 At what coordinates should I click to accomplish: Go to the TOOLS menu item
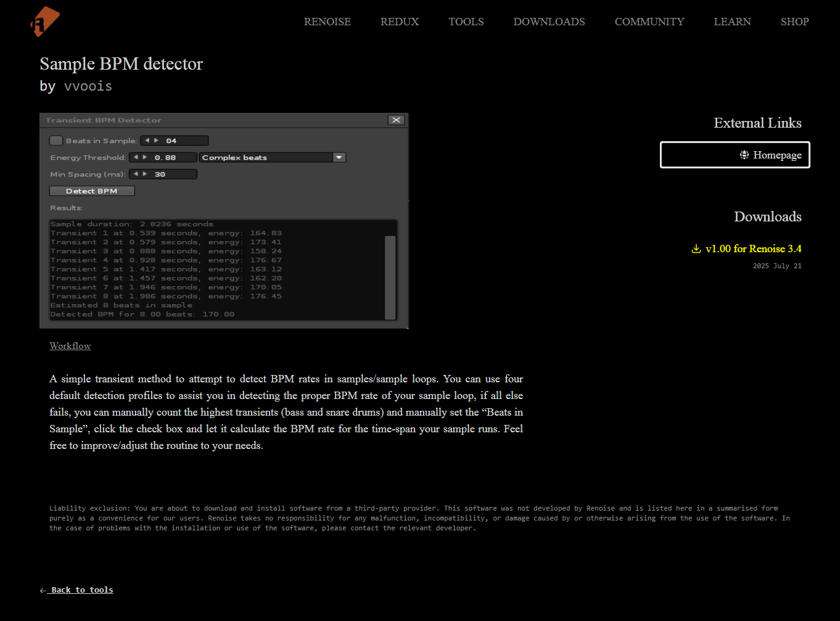[x=466, y=22]
